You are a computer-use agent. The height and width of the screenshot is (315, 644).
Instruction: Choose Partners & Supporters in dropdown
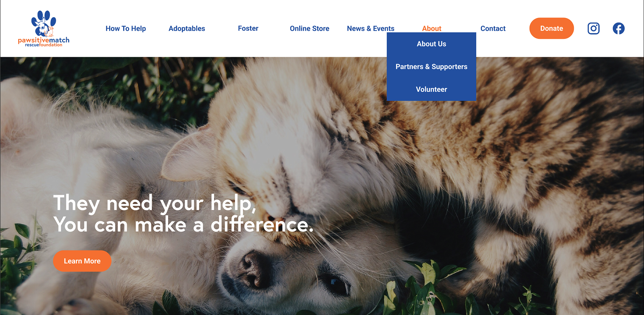point(431,66)
